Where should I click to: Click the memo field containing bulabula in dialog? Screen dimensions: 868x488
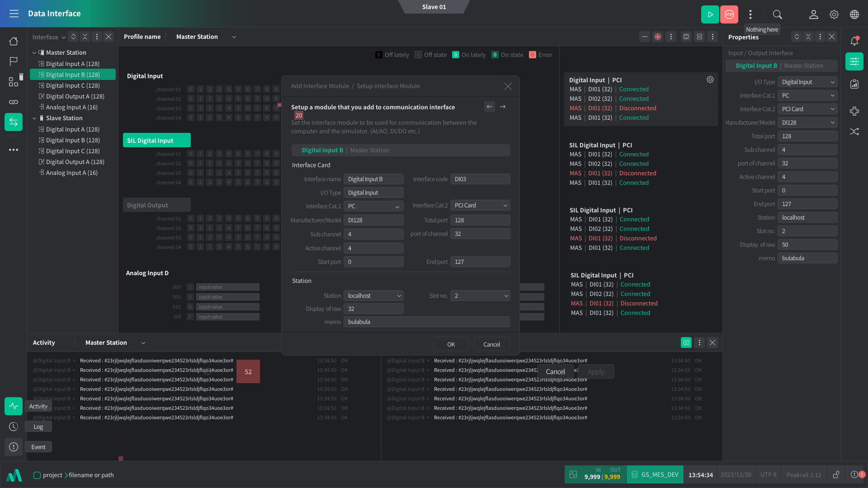click(426, 322)
